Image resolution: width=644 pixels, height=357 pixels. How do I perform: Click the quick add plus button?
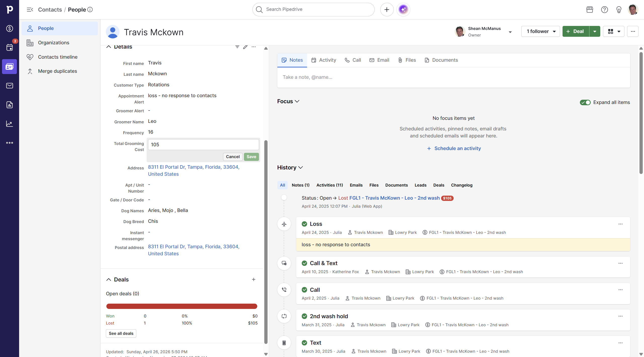point(387,10)
